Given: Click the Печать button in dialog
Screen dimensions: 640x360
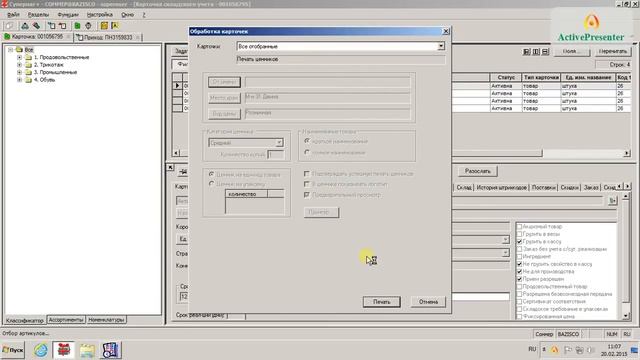Looking at the screenshot, I should (x=382, y=302).
